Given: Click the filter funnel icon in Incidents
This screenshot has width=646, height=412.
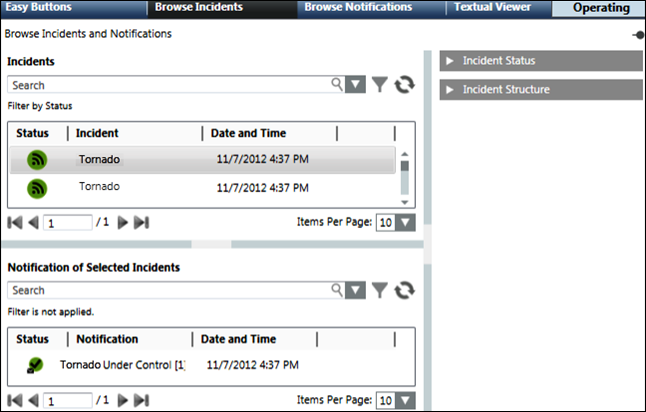Looking at the screenshot, I should click(380, 86).
